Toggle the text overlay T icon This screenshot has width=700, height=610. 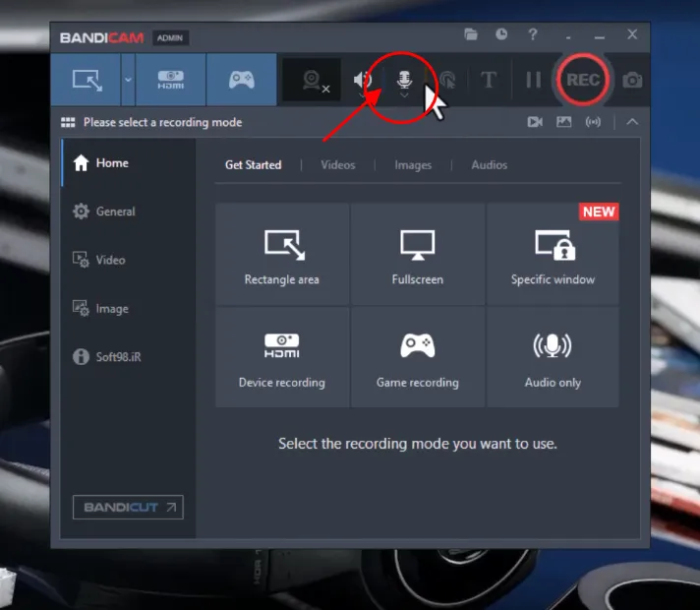489,80
